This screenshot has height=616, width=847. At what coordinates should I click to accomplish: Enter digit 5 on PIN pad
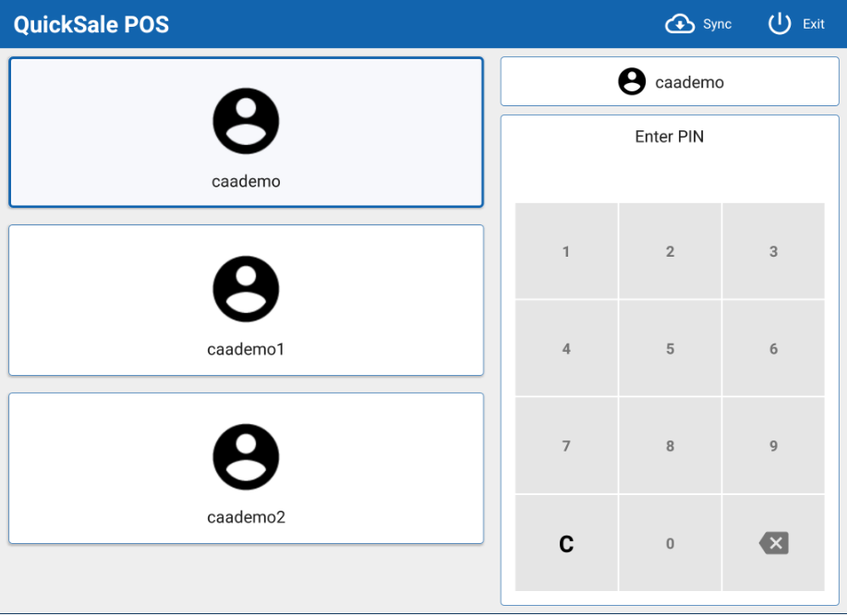pyautogui.click(x=670, y=349)
